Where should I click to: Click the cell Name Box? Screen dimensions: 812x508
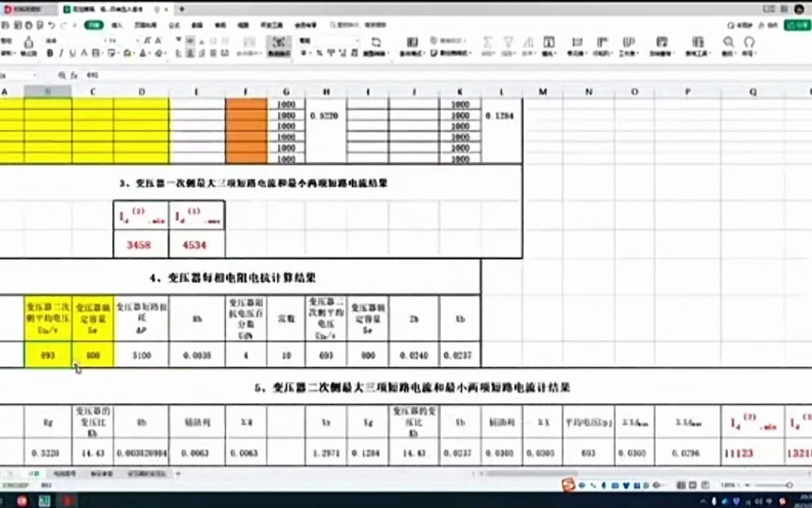(x=19, y=75)
